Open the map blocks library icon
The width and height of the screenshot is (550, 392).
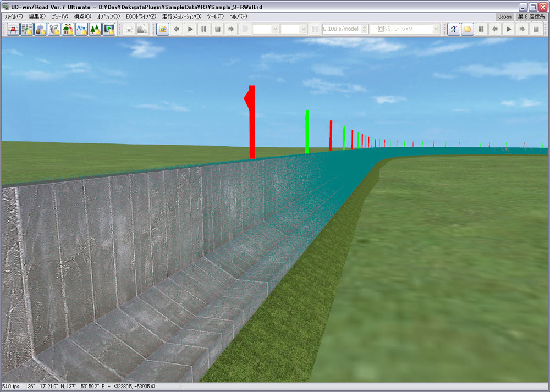coord(26,29)
